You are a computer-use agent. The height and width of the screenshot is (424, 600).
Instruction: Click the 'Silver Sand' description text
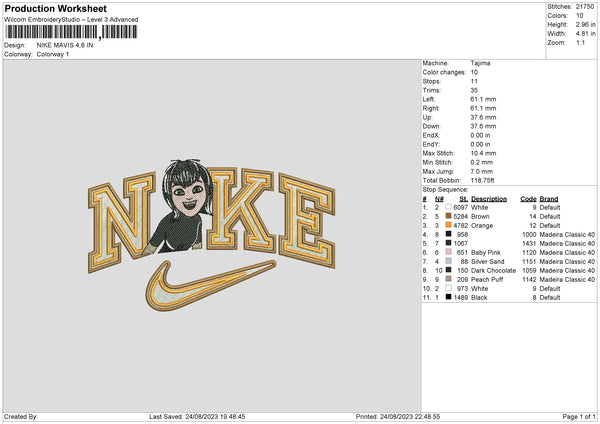(488, 261)
